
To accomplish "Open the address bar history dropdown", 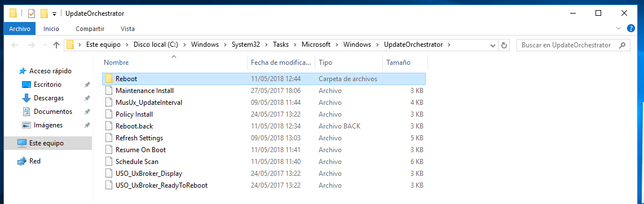I will coord(493,45).
